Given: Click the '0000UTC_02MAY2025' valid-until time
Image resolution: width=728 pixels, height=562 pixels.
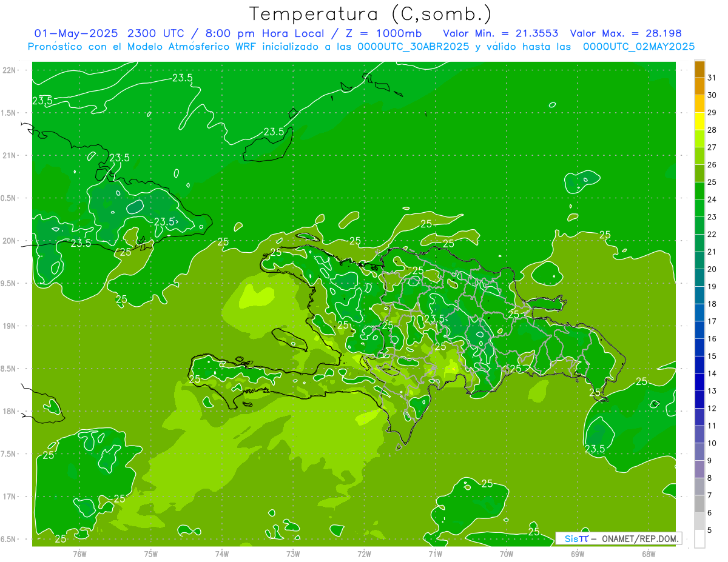Looking at the screenshot, I should tap(639, 47).
